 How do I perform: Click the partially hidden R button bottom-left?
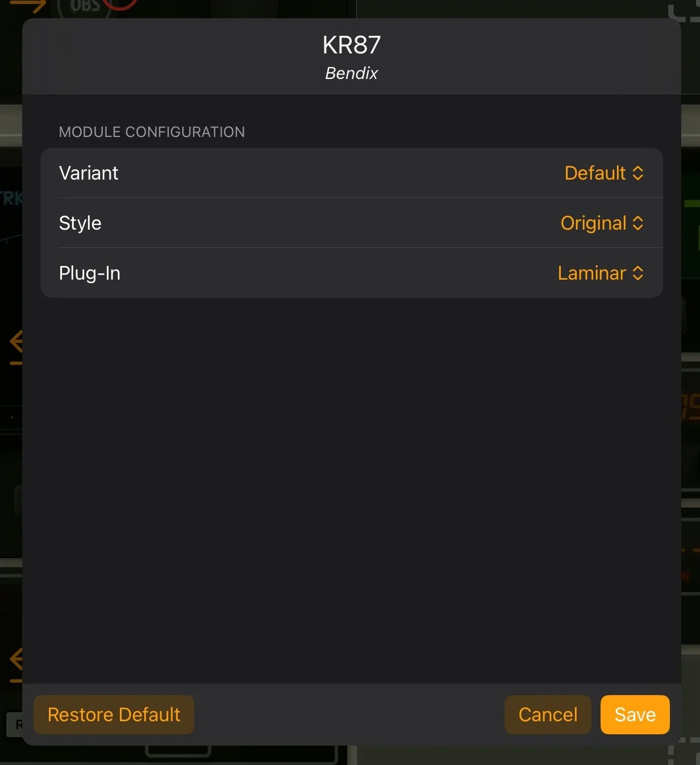point(15,724)
